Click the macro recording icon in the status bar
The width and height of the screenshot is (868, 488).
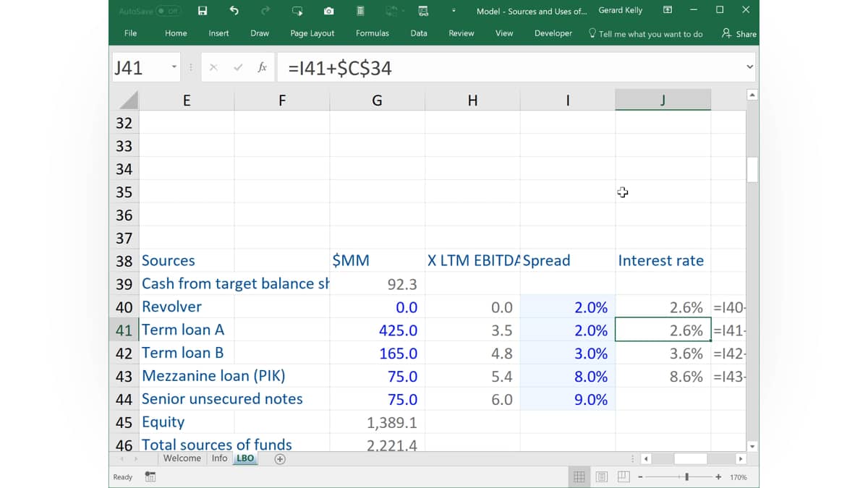pos(150,477)
